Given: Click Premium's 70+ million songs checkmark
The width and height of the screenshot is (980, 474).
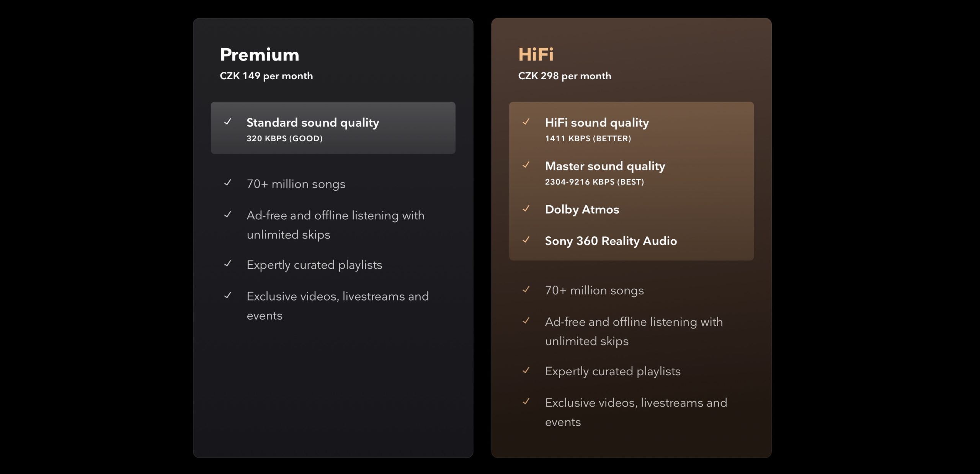Looking at the screenshot, I should (228, 183).
